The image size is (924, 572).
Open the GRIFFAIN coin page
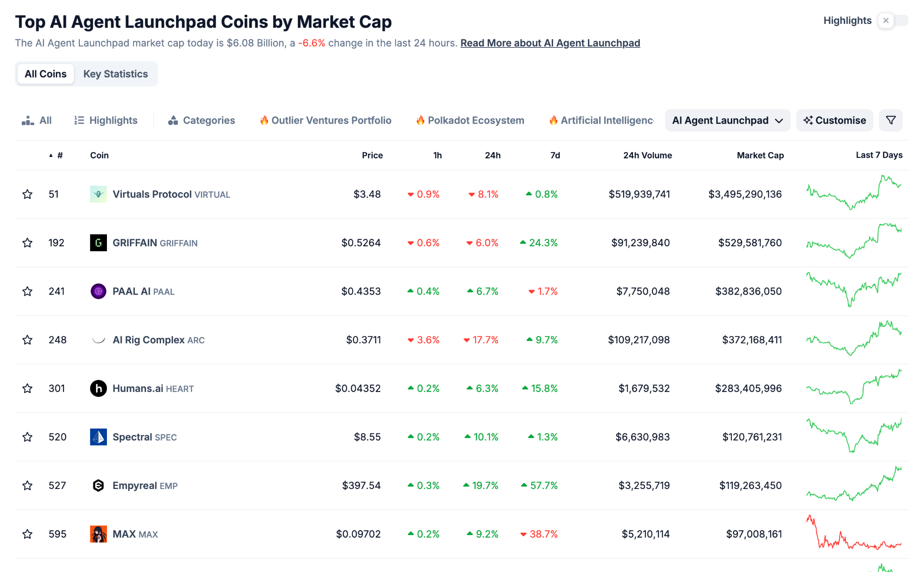155,243
